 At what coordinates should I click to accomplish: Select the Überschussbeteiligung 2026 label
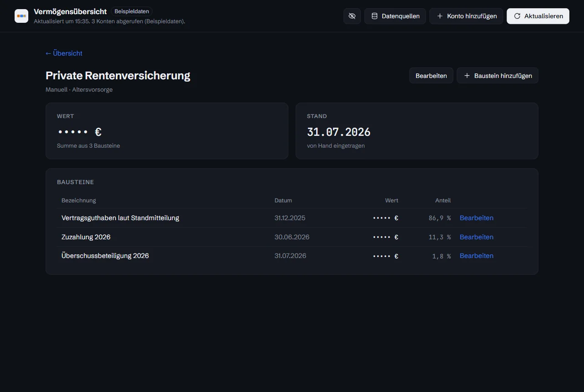(x=105, y=256)
